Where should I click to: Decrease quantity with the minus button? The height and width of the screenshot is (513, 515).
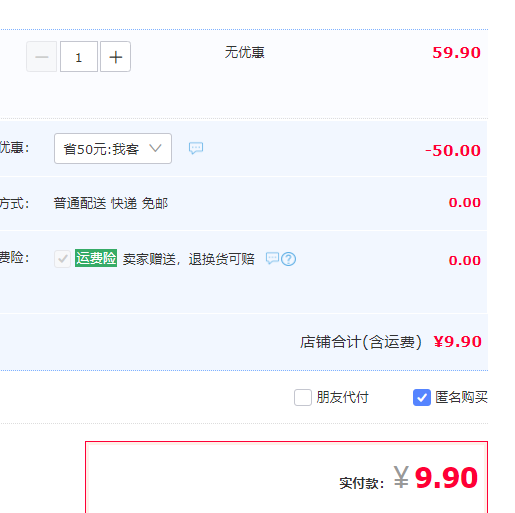tap(42, 57)
